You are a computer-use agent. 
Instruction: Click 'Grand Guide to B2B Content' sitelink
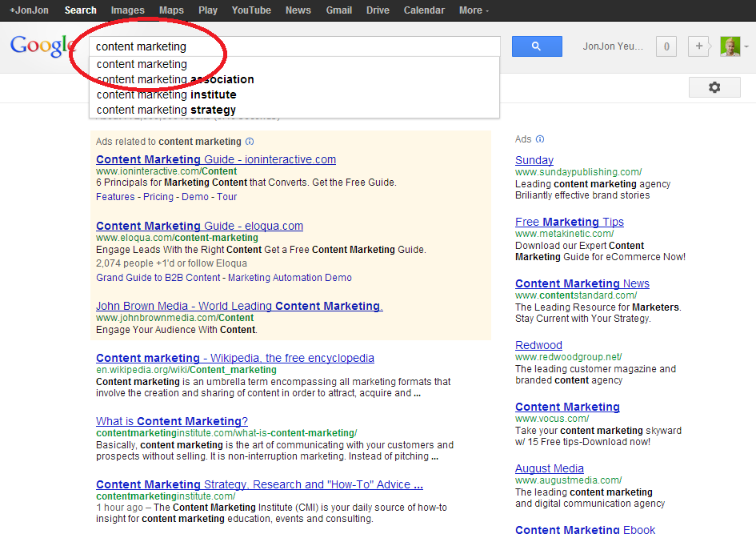pyautogui.click(x=158, y=278)
